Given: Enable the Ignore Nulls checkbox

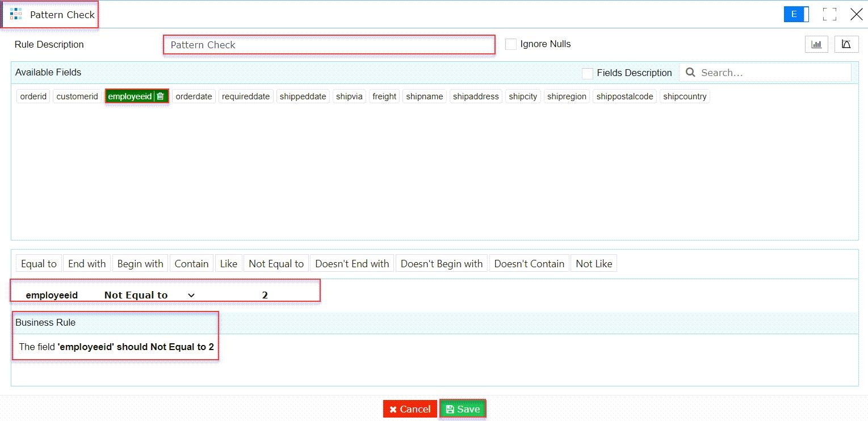Looking at the screenshot, I should click(x=510, y=44).
